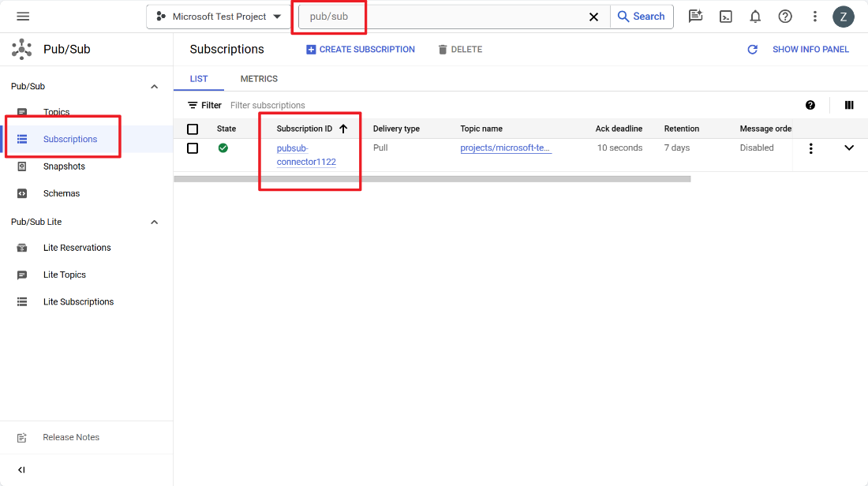This screenshot has height=486, width=868.
Task: Click the Pub/Sub product logo icon
Action: pyautogui.click(x=21, y=49)
